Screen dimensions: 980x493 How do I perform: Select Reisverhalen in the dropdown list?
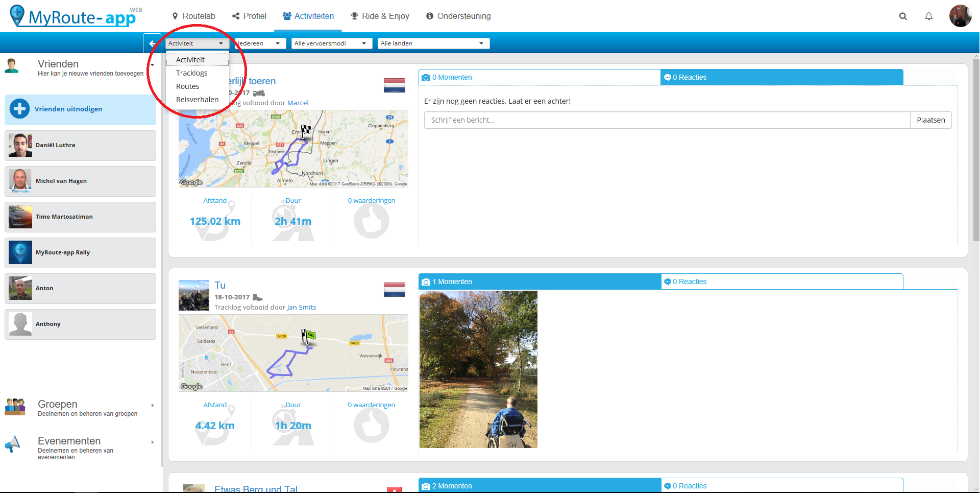point(198,100)
